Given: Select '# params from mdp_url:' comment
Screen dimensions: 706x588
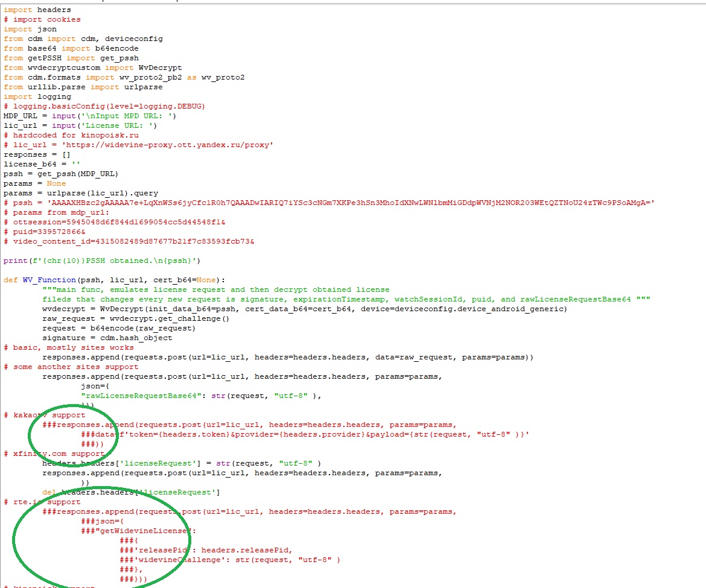Looking at the screenshot, I should tap(56, 213).
